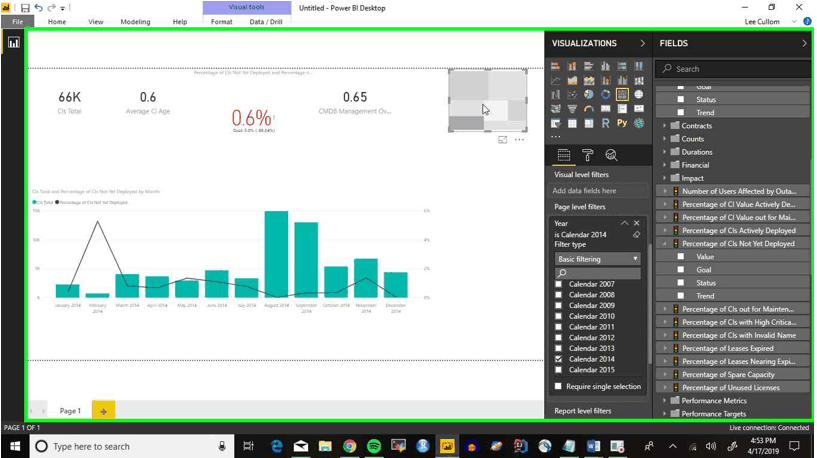Check the Calendar 2009 filter option

tap(559, 305)
